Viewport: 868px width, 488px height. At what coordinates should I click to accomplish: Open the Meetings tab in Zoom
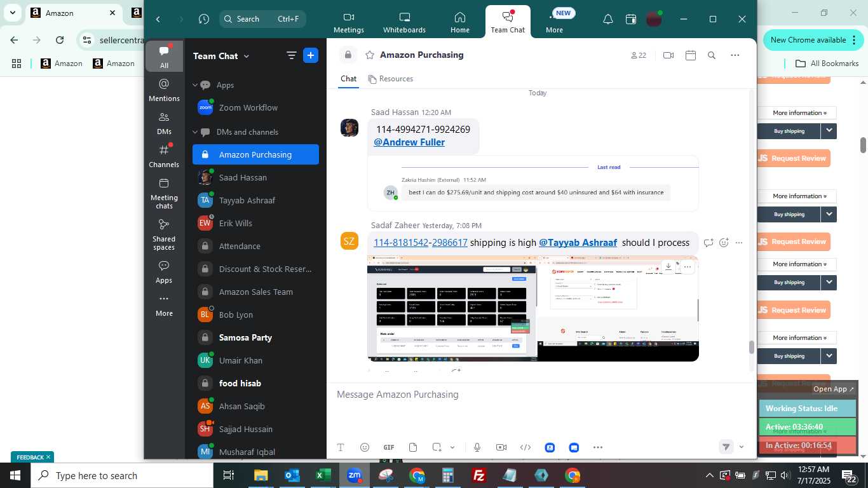pyautogui.click(x=349, y=22)
